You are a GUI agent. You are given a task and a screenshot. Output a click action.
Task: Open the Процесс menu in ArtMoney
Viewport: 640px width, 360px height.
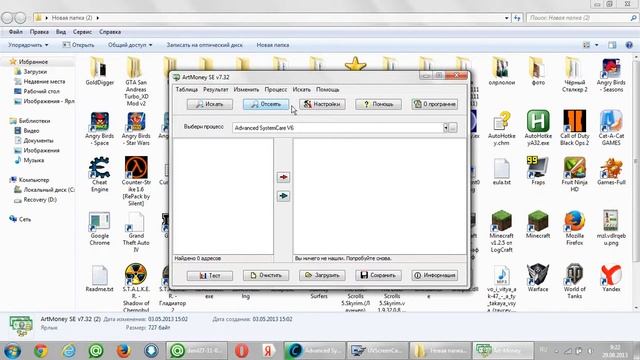coord(276,89)
